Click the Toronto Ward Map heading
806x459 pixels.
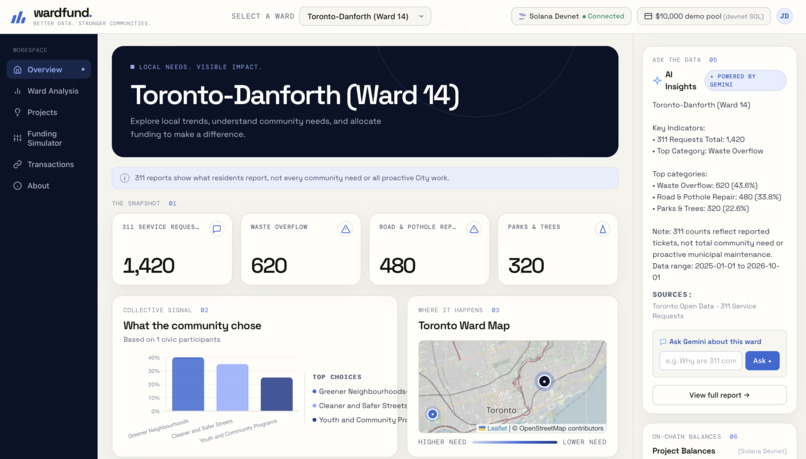pos(464,325)
